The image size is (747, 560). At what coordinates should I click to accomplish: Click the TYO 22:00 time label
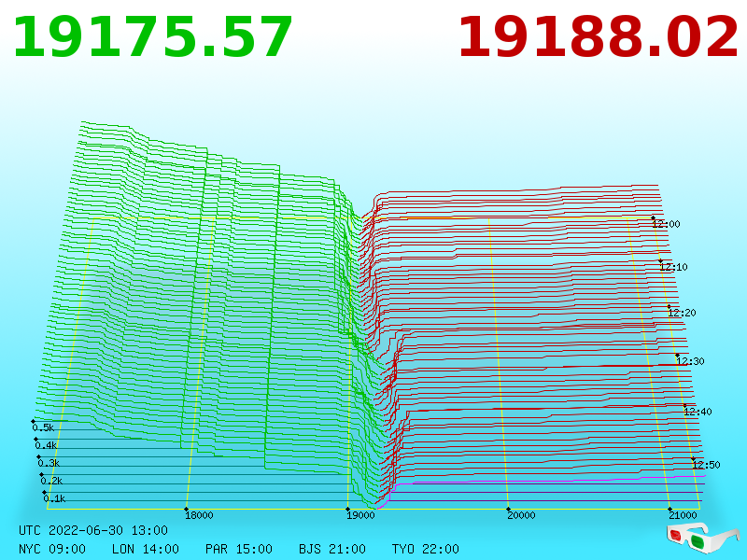click(426, 549)
